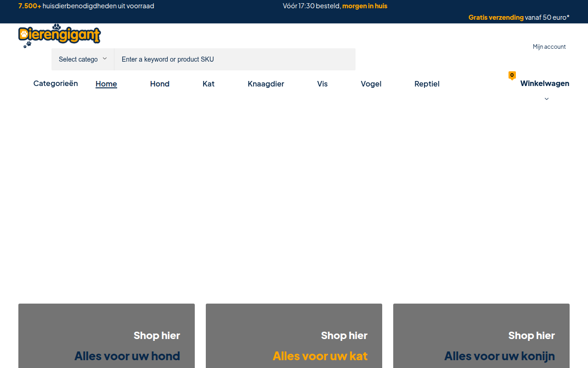Open Alles voor uw kat heading
Image resolution: width=588 pixels, height=368 pixels.
click(320, 356)
